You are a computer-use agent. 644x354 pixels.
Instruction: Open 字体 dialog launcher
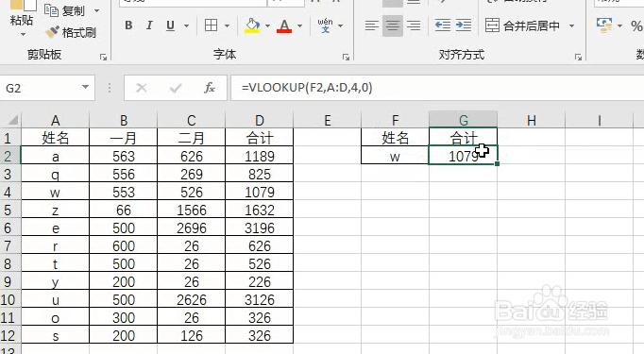(346, 57)
